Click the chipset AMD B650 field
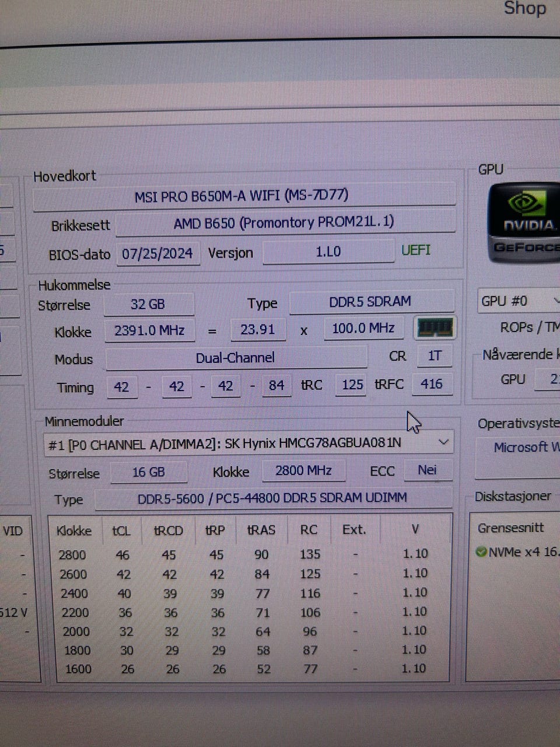This screenshot has width=560, height=747. pyautogui.click(x=285, y=223)
